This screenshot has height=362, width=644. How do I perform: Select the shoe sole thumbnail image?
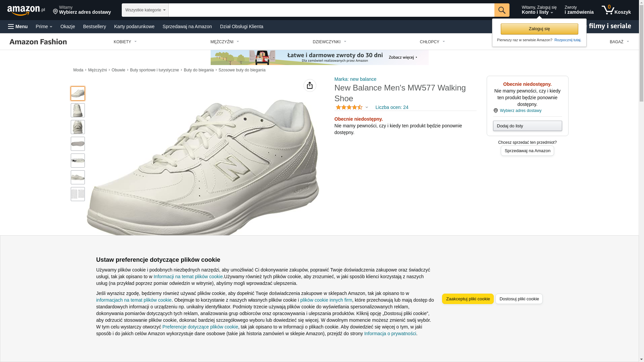[x=78, y=144]
